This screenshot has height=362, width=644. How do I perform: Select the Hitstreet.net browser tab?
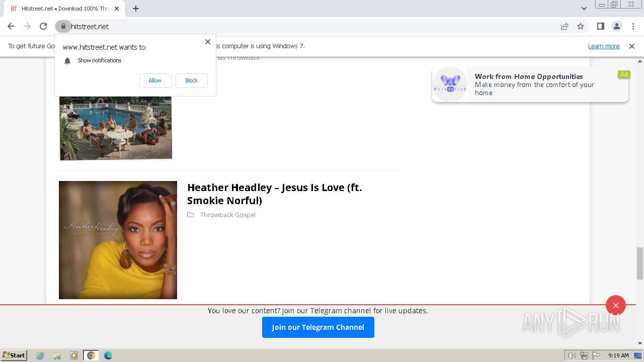(x=64, y=9)
